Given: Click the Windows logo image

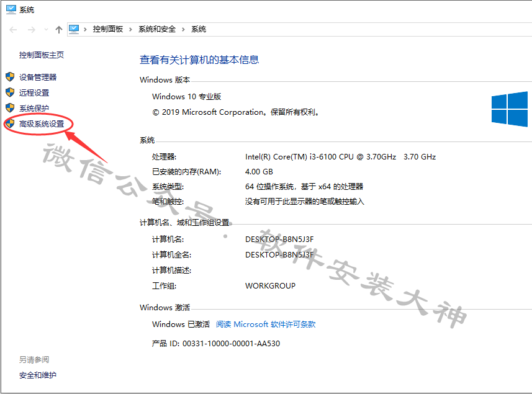Looking at the screenshot, I should pyautogui.click(x=510, y=109).
